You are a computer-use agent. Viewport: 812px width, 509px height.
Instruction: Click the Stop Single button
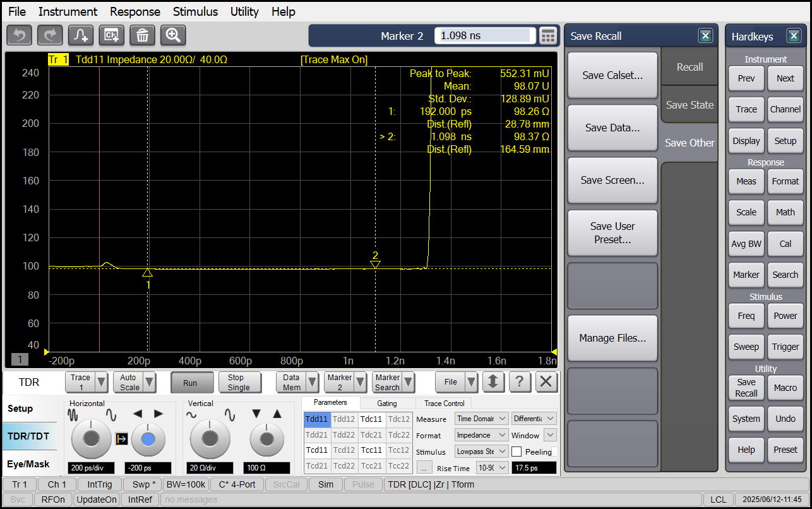(x=239, y=383)
